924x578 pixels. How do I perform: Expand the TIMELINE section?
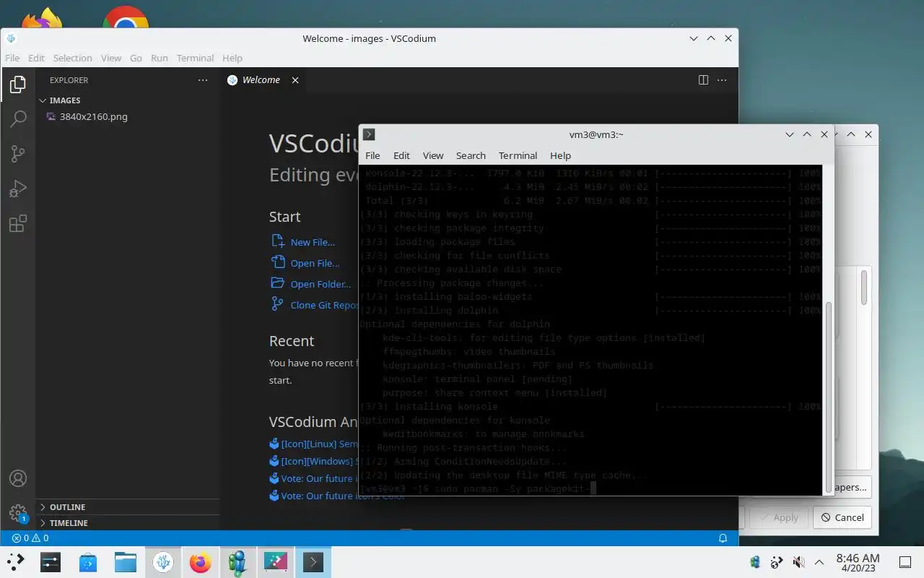tap(126, 523)
